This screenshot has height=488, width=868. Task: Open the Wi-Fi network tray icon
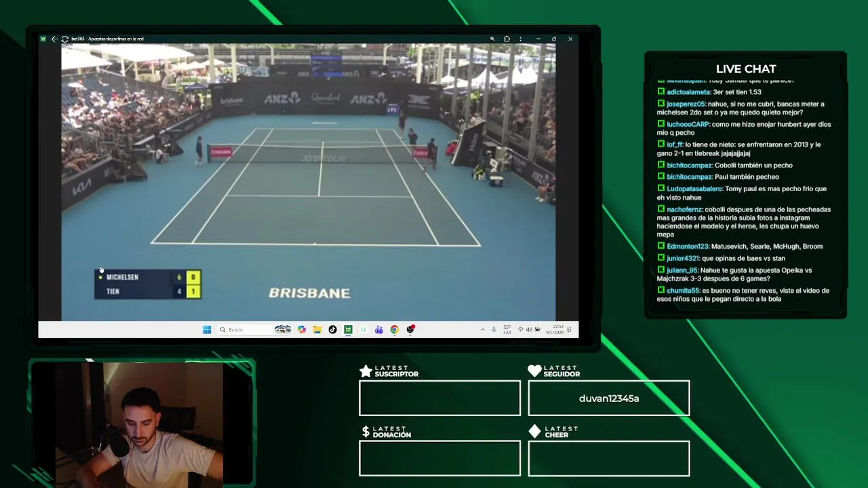[x=520, y=329]
